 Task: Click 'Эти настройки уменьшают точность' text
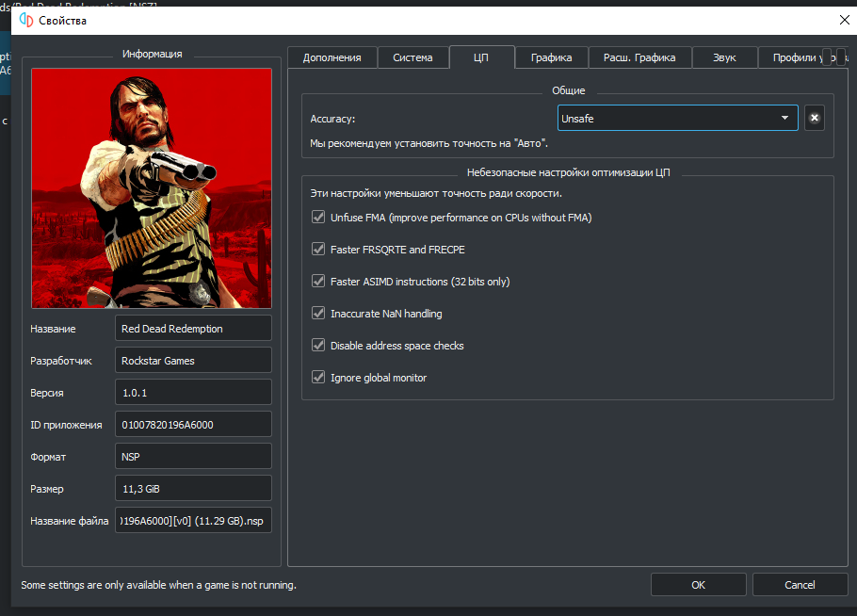coord(436,193)
